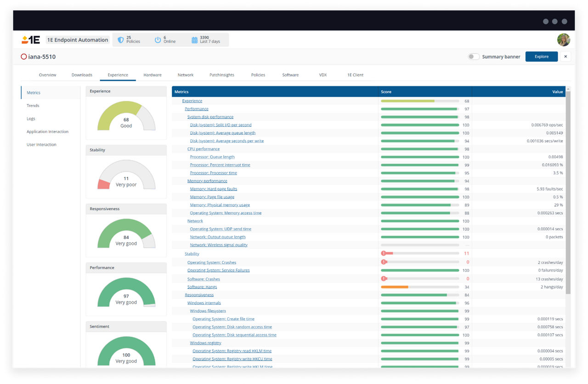Open the user profile avatar
This screenshot has height=384, width=588.
tap(563, 40)
